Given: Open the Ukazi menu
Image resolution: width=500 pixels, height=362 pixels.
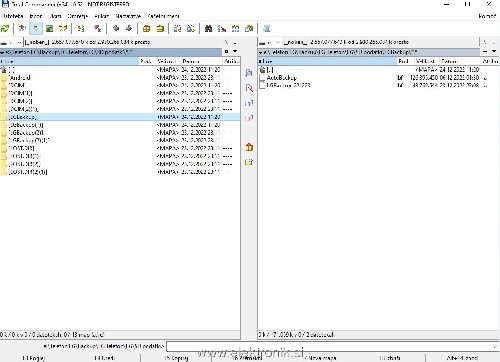Looking at the screenshot, I should (55, 16).
